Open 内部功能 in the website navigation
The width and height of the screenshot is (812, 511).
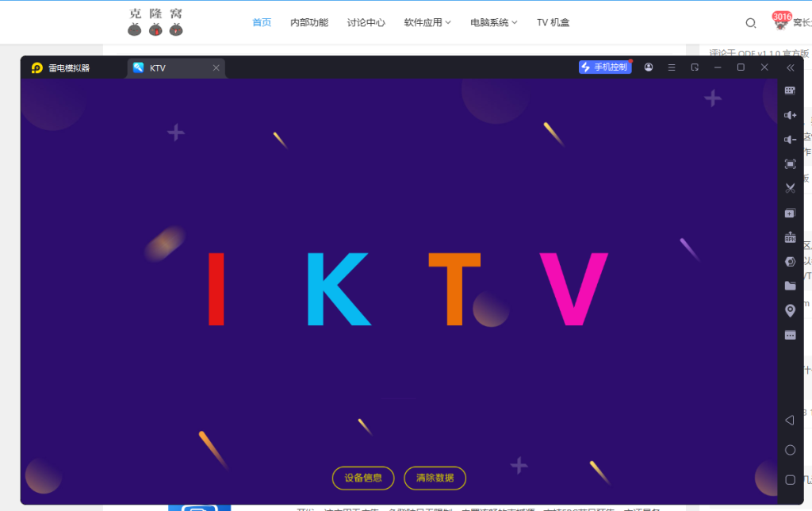(309, 22)
